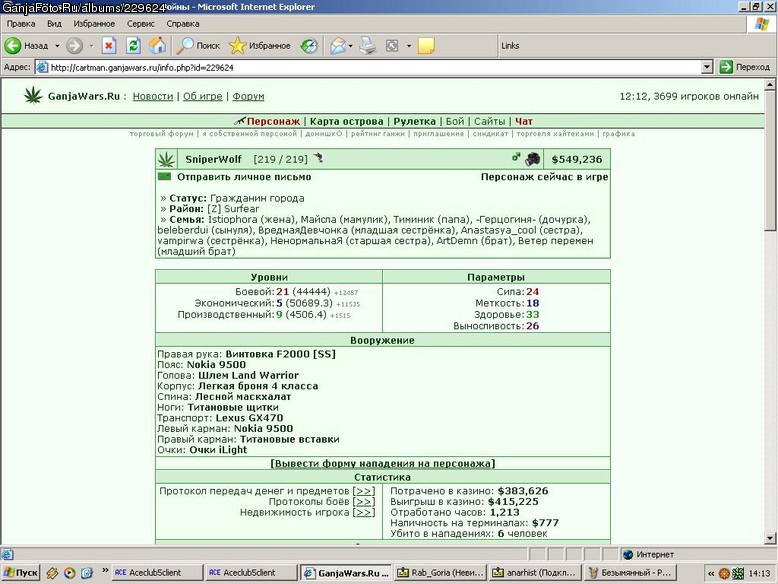Open Чат tab

[523, 121]
